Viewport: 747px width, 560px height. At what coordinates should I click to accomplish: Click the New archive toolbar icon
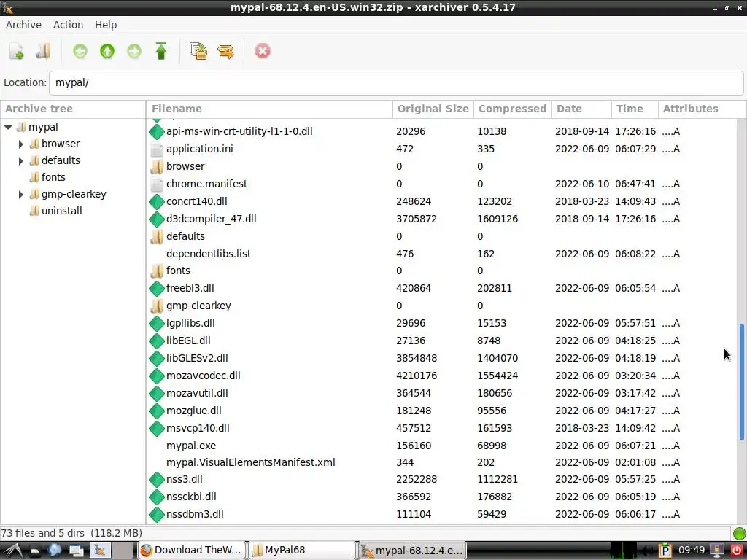click(x=17, y=51)
